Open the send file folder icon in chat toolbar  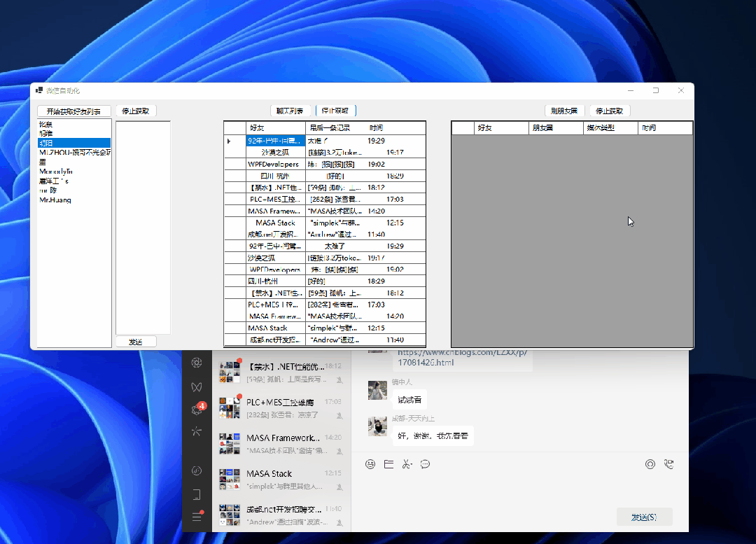(x=388, y=463)
